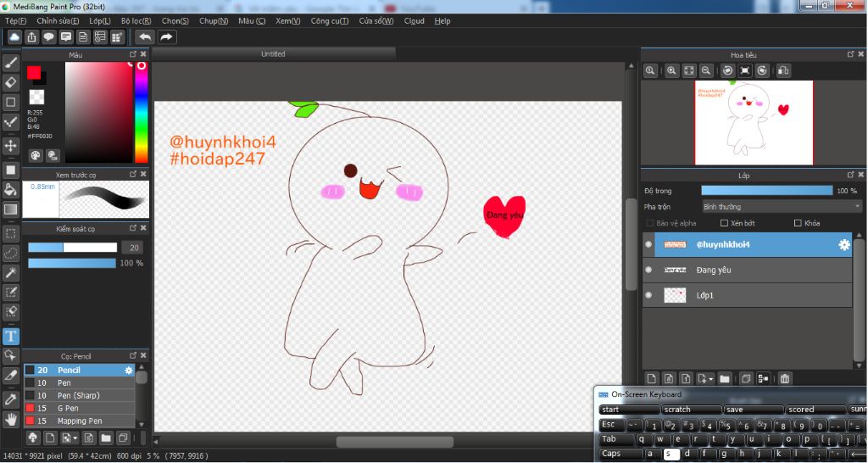This screenshot has height=463, width=868.
Task: Undock the Hoa tiêu navigator panel
Action: pyautogui.click(x=850, y=54)
